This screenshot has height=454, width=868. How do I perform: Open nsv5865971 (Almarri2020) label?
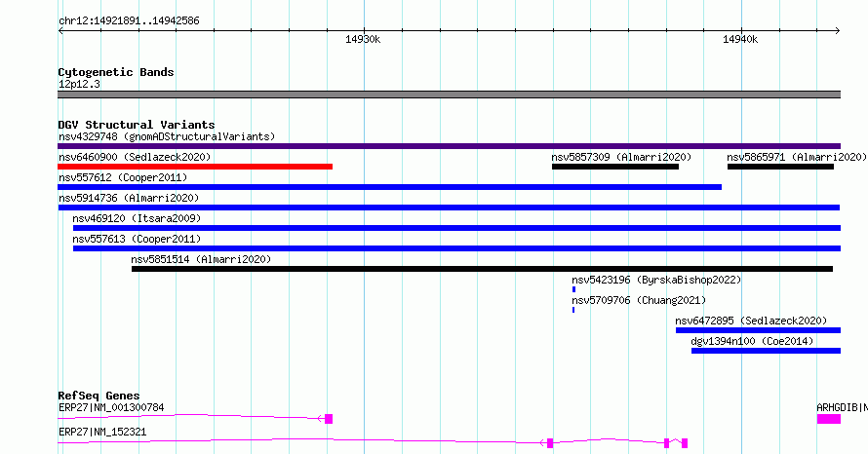[x=797, y=157]
